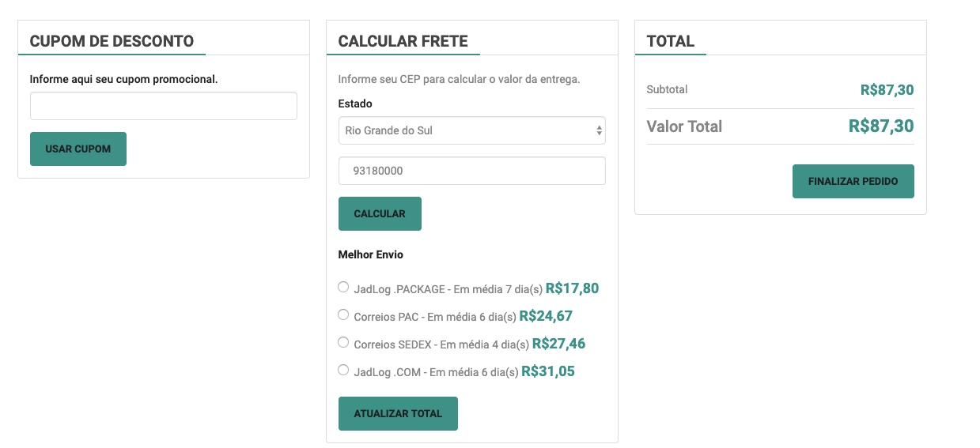Click the Valor Total label
Screen dimensions: 980x448
684,126
